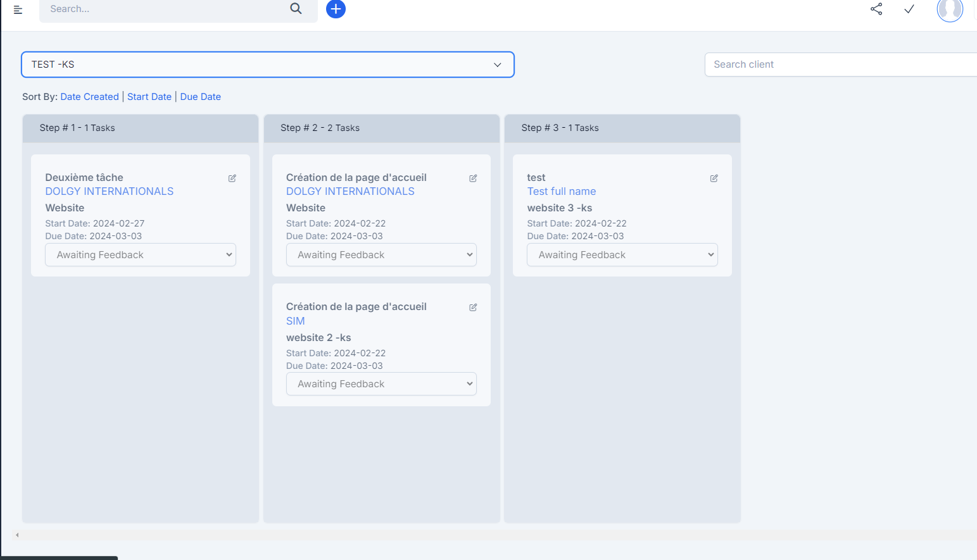Screen dimensions: 977x560
Task: Sort tasks by Date Created
Action: [89, 96]
